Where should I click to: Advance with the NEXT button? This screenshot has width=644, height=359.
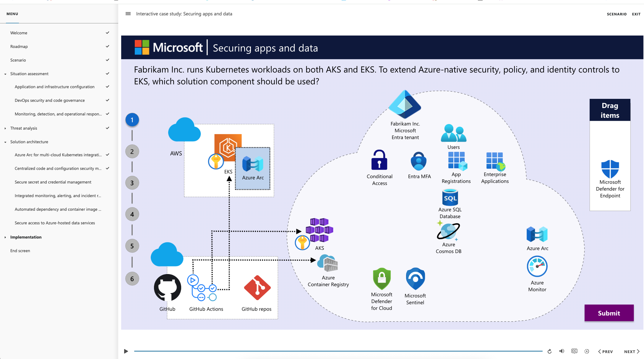pos(632,351)
